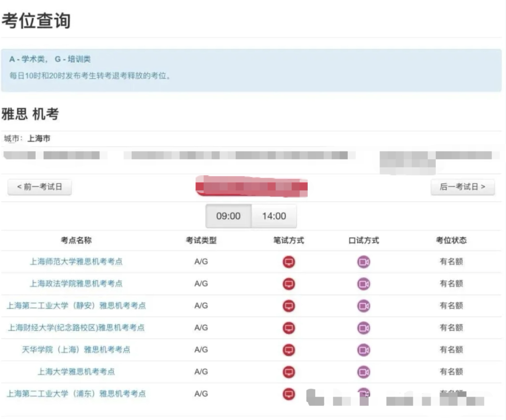Click the written-test icon for 上海大学雅思机考考点
Viewport: 506px width, 420px height.
(289, 371)
